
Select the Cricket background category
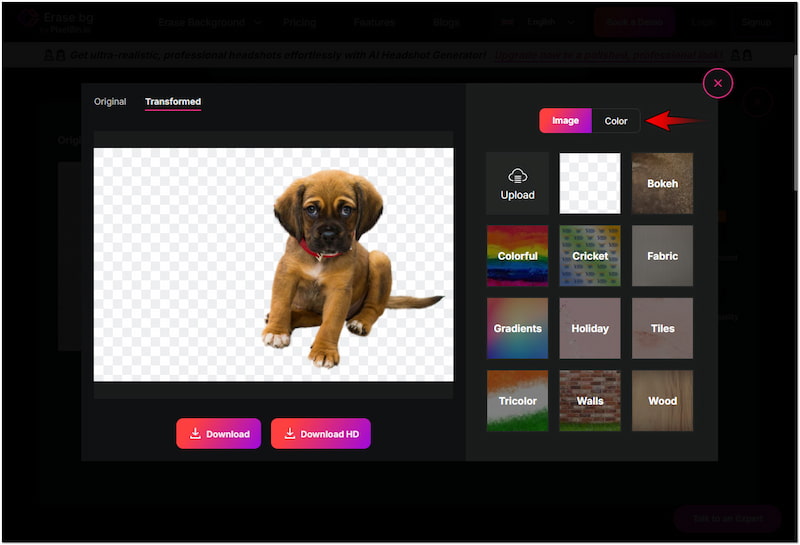tap(589, 256)
